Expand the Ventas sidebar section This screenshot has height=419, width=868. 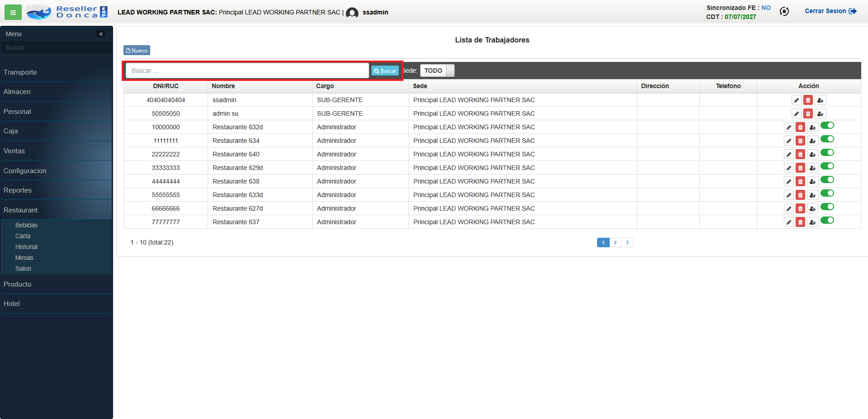tap(14, 151)
